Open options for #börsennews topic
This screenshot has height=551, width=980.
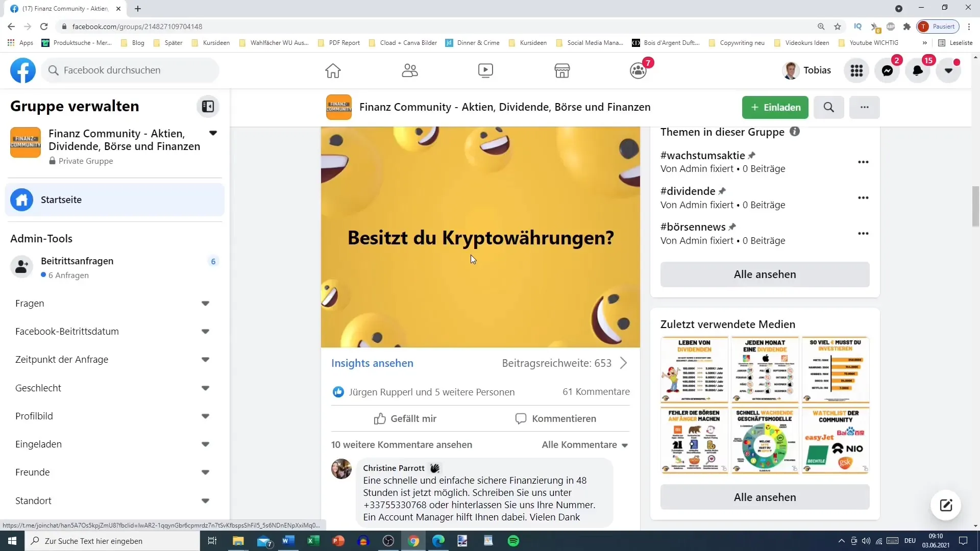pos(863,234)
